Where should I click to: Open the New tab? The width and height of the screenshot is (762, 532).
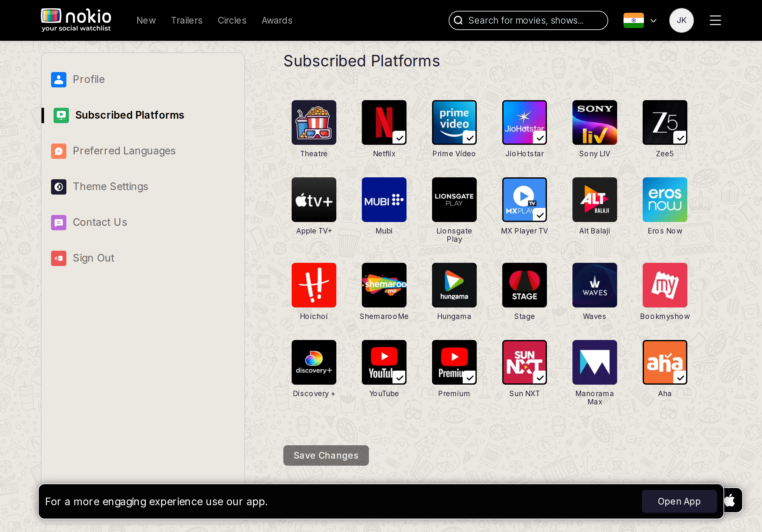146,20
